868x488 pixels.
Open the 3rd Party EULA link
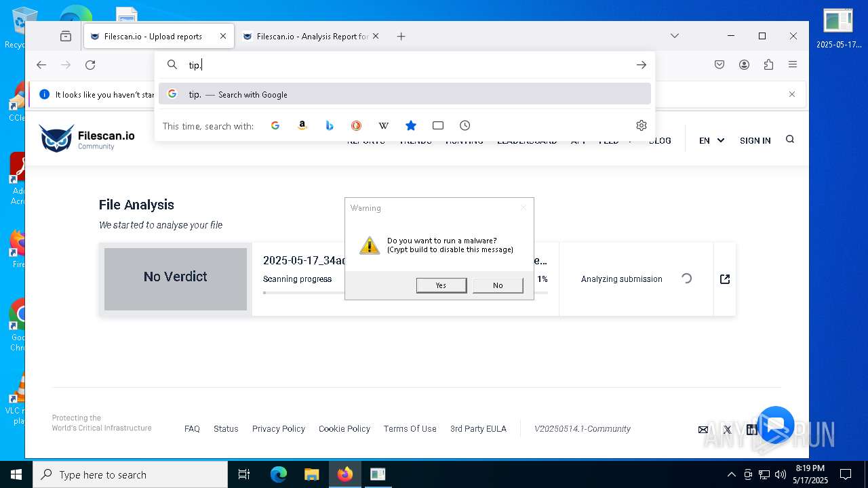click(x=478, y=429)
